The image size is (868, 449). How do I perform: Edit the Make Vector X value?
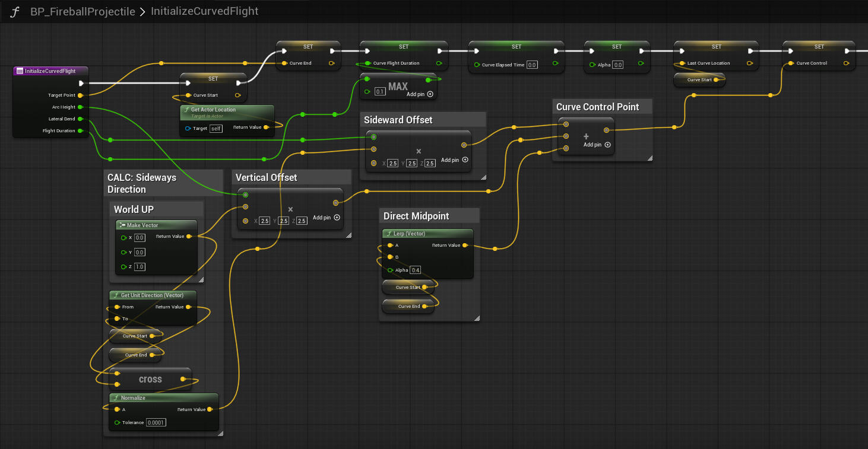coord(140,238)
